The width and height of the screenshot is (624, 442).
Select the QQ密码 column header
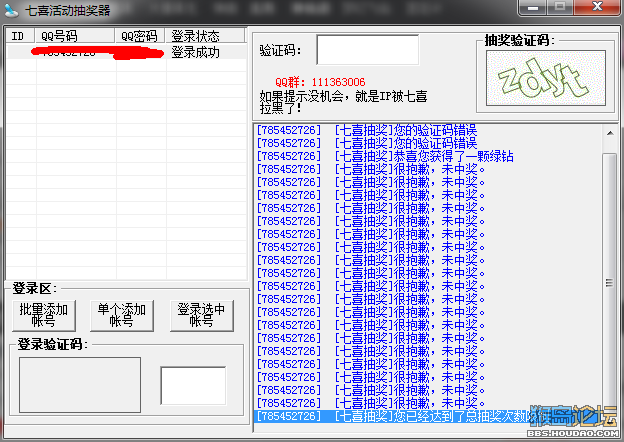click(x=140, y=36)
